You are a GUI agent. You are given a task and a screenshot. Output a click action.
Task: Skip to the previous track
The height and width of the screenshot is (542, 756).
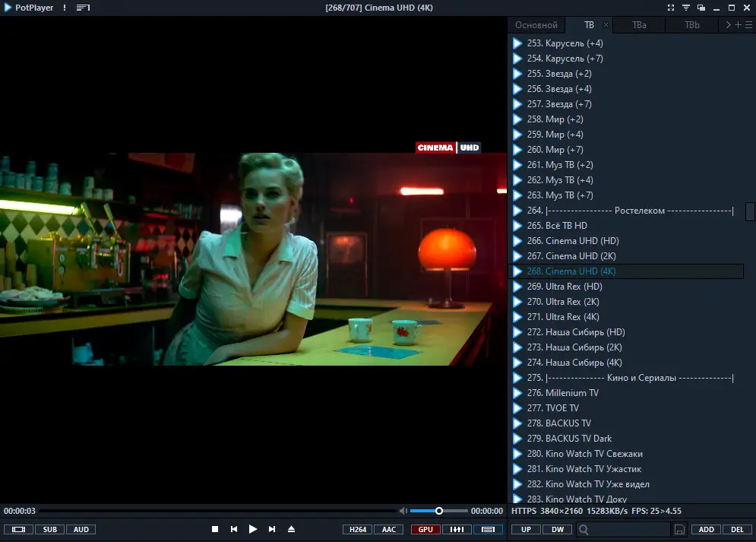(x=234, y=529)
